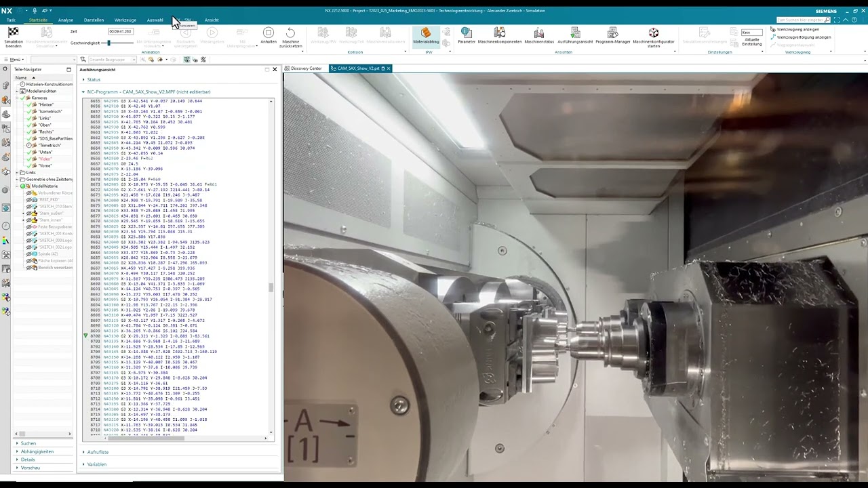Click the search magnifier icon
868x488 pixels.
point(827,20)
